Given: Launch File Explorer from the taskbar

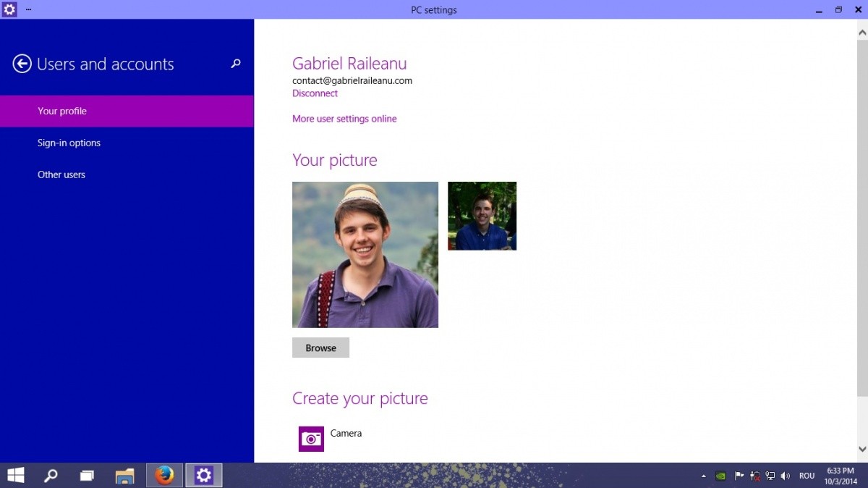Looking at the screenshot, I should [x=125, y=475].
